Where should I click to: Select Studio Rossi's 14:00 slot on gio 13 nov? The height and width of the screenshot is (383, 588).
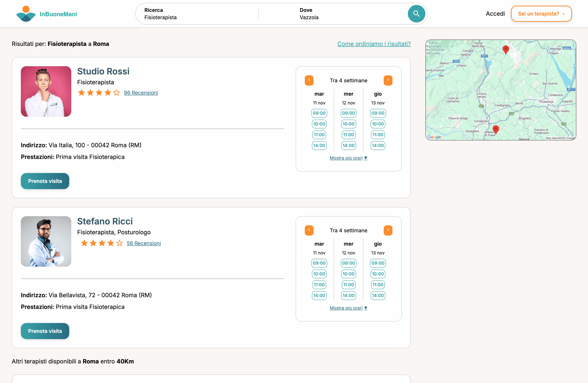tap(378, 145)
